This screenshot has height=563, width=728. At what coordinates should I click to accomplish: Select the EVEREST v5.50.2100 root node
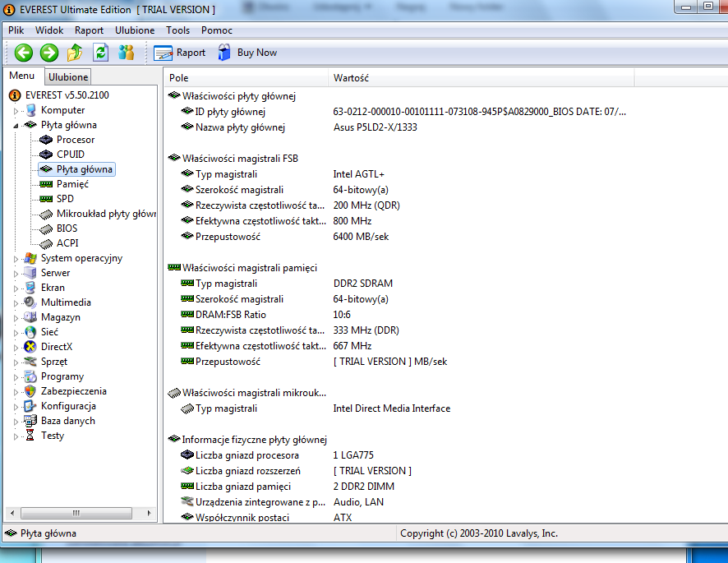click(x=67, y=95)
